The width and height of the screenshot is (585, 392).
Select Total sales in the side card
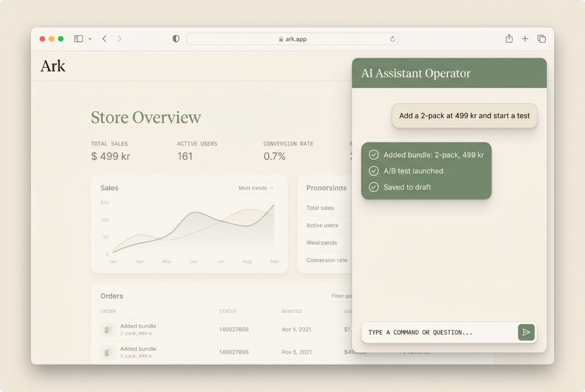(x=320, y=208)
